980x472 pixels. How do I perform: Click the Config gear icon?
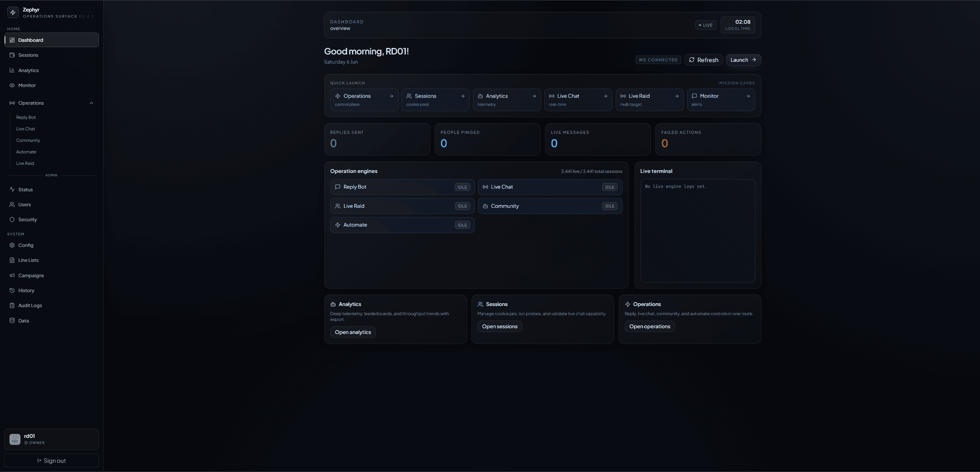point(12,245)
